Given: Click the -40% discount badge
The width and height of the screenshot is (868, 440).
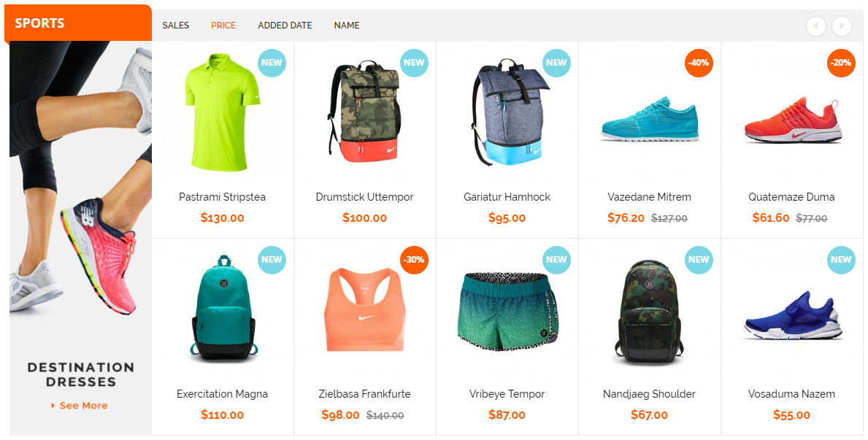Looking at the screenshot, I should (x=699, y=63).
